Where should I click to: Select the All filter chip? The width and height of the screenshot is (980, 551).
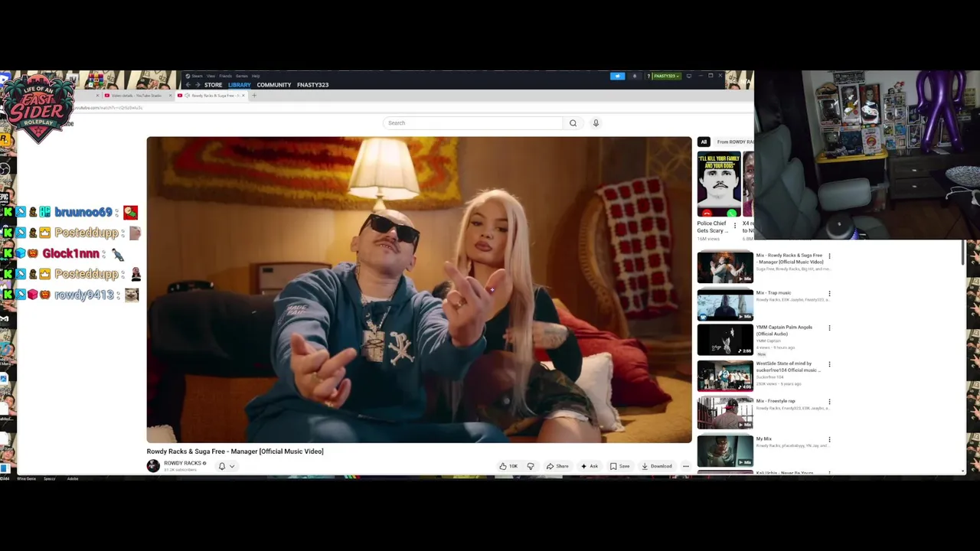click(x=704, y=142)
